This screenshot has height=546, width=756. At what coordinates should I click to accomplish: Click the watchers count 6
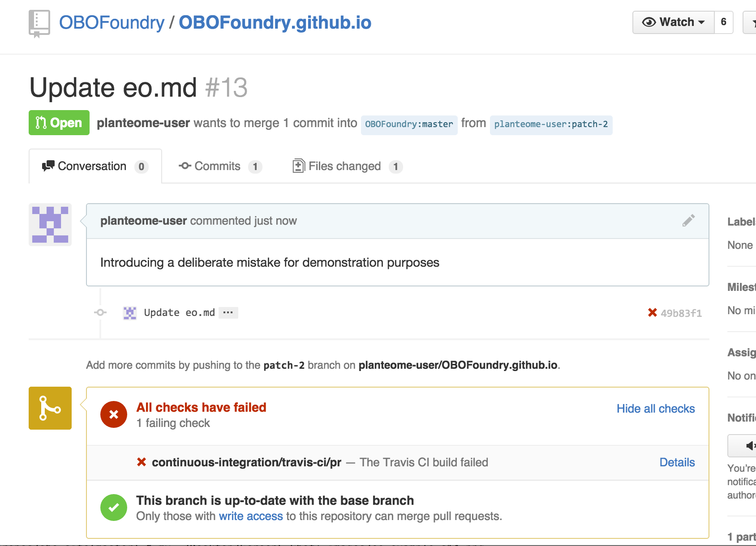pos(723,22)
